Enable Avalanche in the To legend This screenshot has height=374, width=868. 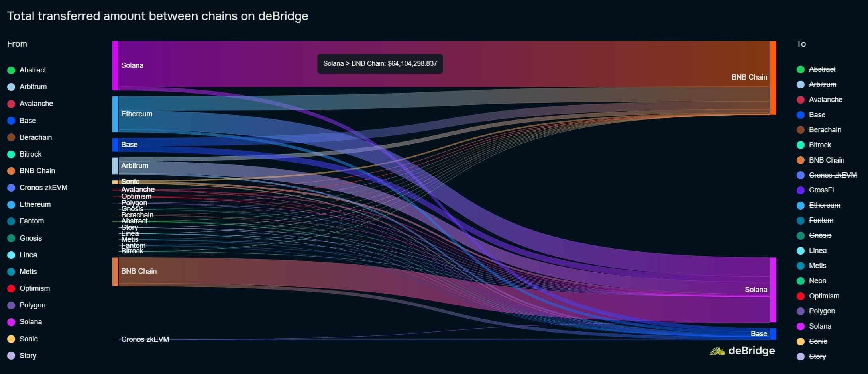click(820, 100)
